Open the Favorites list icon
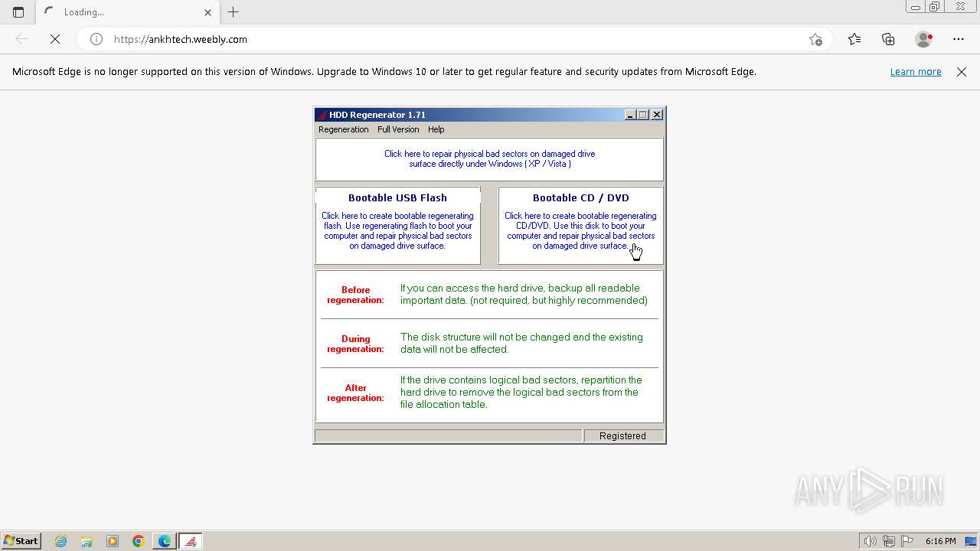980x551 pixels. [x=854, y=39]
